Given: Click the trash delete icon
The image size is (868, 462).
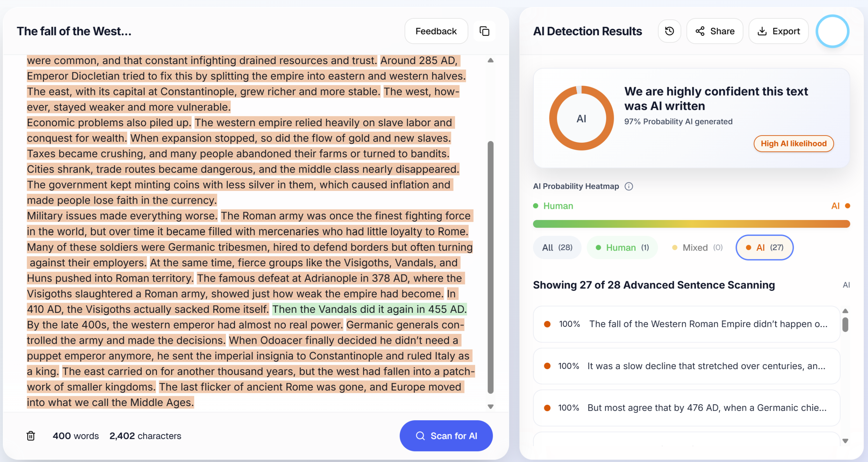Looking at the screenshot, I should click(31, 436).
